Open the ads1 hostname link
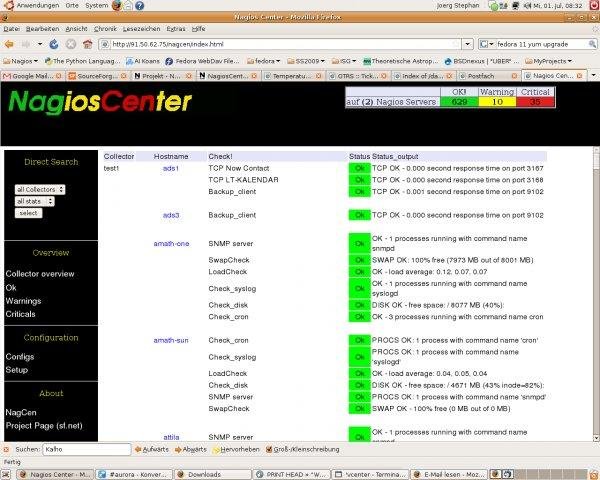 coord(171,168)
